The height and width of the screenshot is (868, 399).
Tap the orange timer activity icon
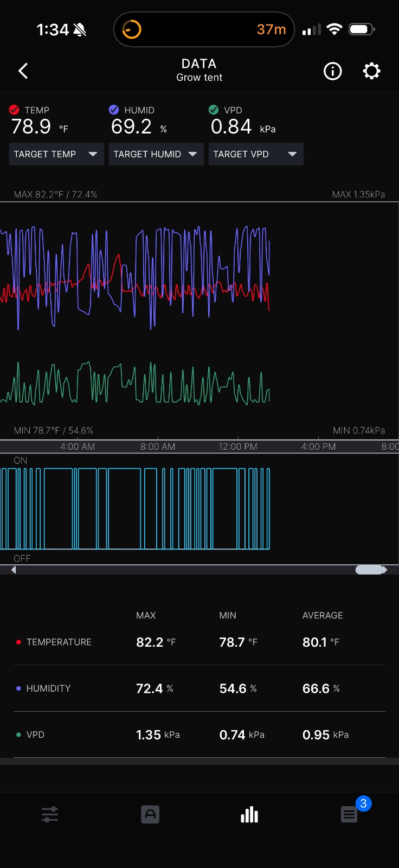pyautogui.click(x=132, y=29)
